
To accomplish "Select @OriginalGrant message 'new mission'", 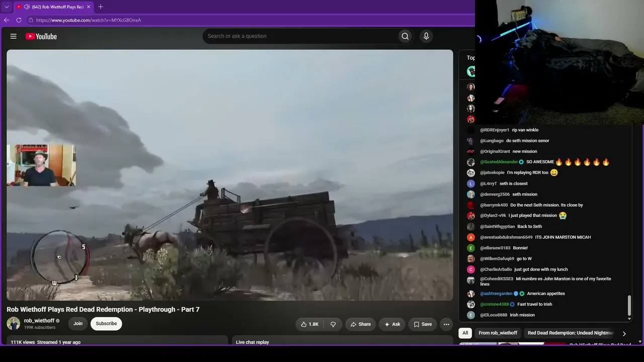I will pyautogui.click(x=525, y=151).
